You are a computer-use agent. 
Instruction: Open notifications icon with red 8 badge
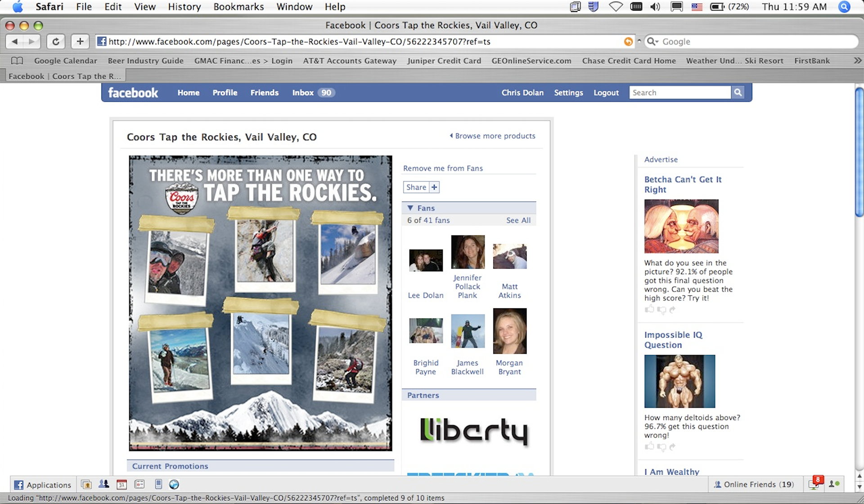click(x=815, y=483)
